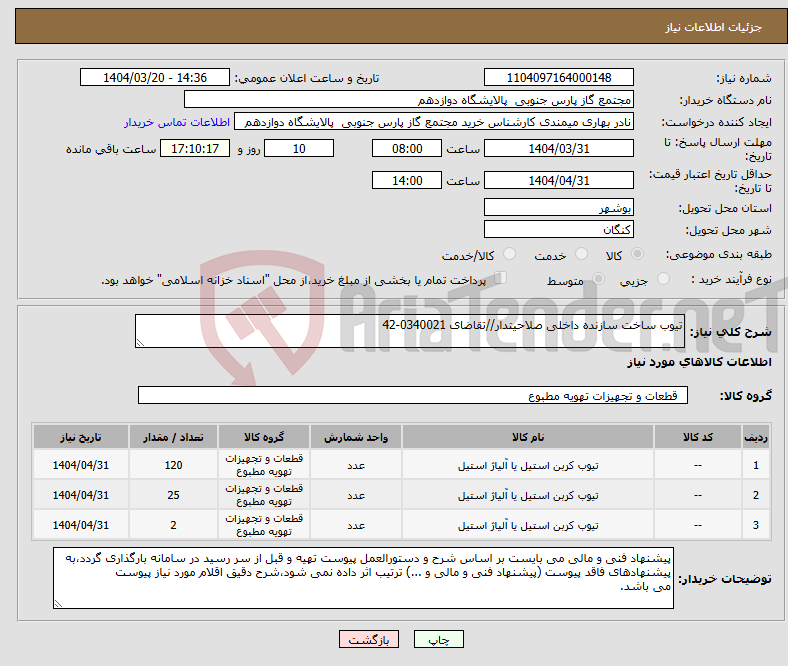
Task: Click the item name in row 2
Action: [528, 496]
